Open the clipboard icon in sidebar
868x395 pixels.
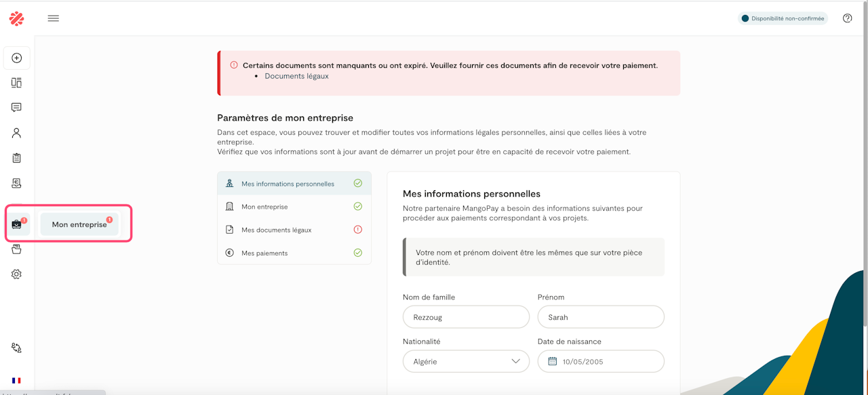pyautogui.click(x=17, y=158)
